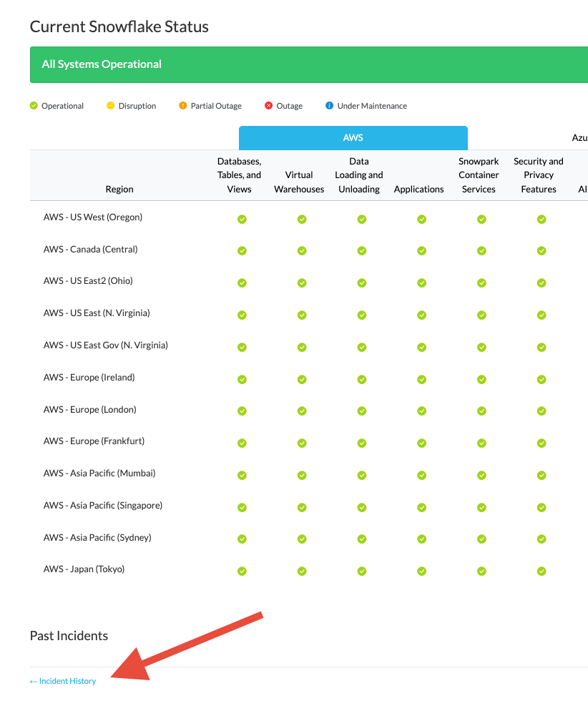Select the AWS - Europe (London) row label

(90, 409)
